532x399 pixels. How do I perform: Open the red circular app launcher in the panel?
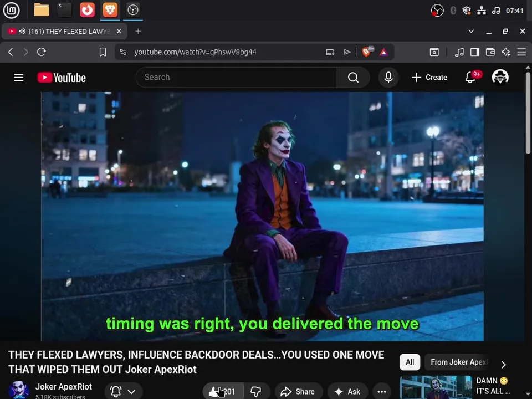pyautogui.click(x=87, y=10)
